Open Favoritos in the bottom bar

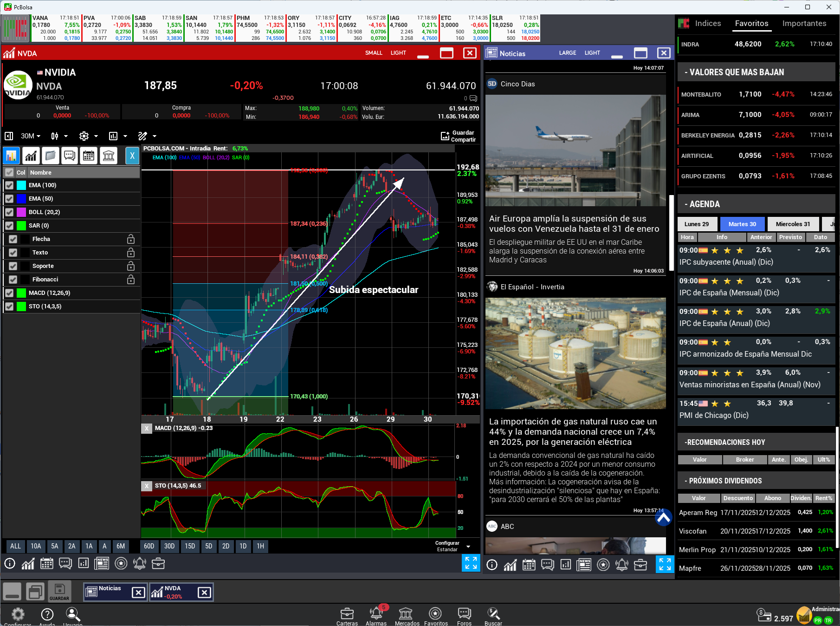[x=435, y=616]
